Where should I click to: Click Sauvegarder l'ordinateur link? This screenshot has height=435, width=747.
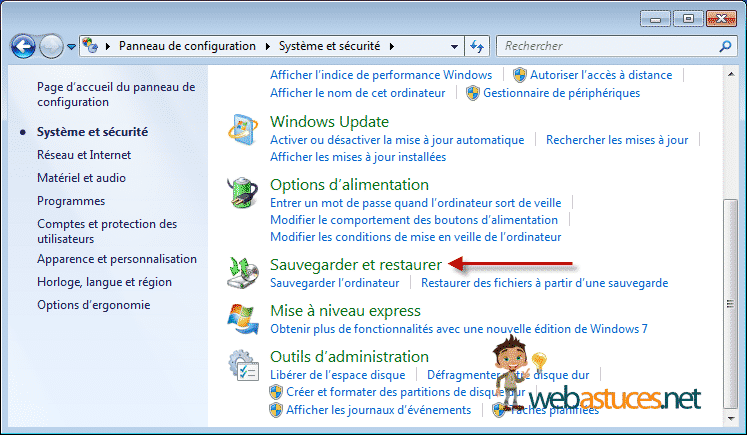334,283
